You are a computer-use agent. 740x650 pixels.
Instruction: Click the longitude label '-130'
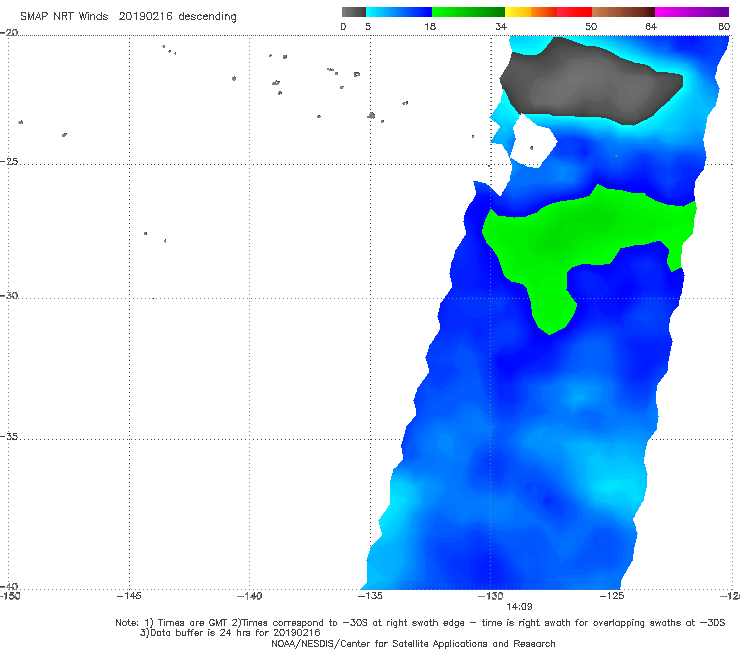tap(491, 596)
